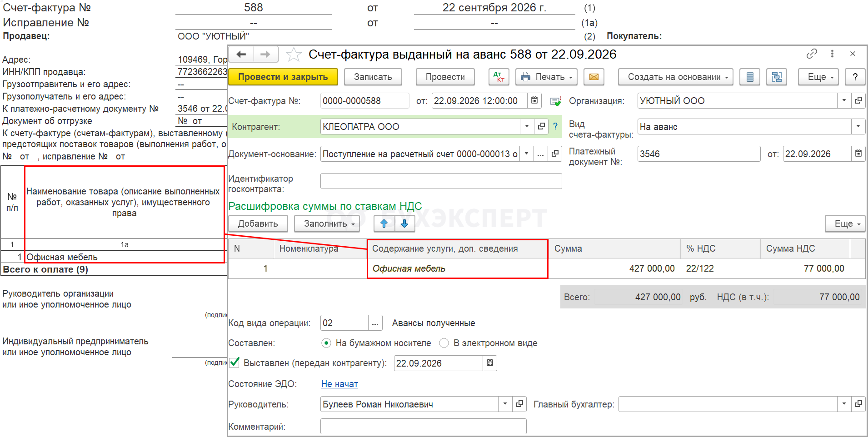The width and height of the screenshot is (868, 437).
Task: Click the back navigation arrow
Action: (x=241, y=55)
